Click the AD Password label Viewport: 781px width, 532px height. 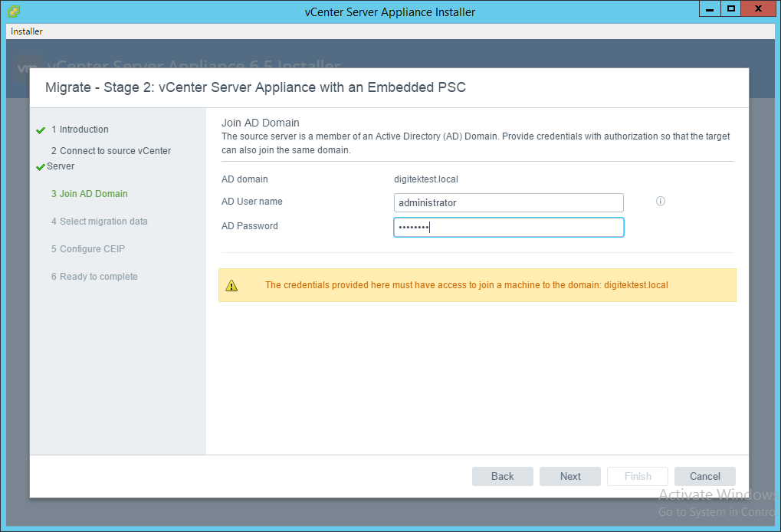point(250,225)
